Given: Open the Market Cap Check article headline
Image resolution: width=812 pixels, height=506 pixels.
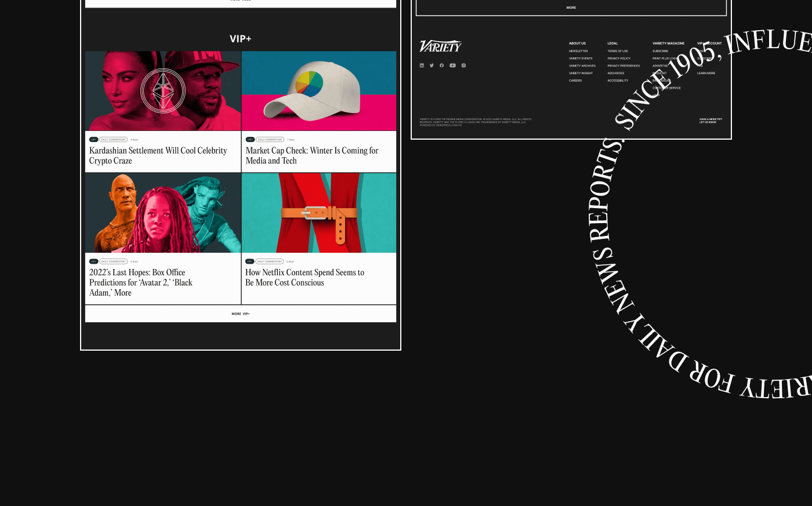Looking at the screenshot, I should (312, 155).
